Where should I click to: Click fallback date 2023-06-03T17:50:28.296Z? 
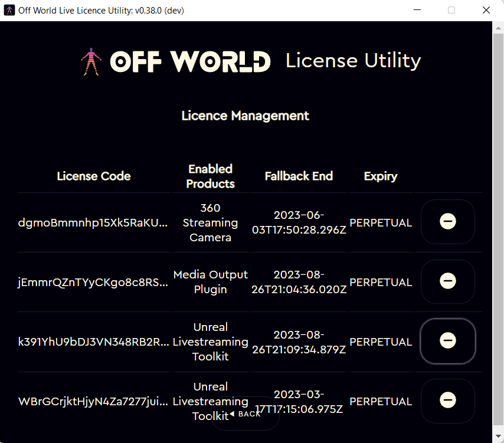pyautogui.click(x=299, y=222)
